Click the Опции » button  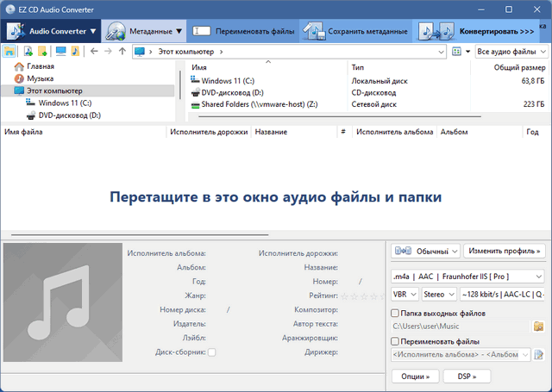coord(415,376)
